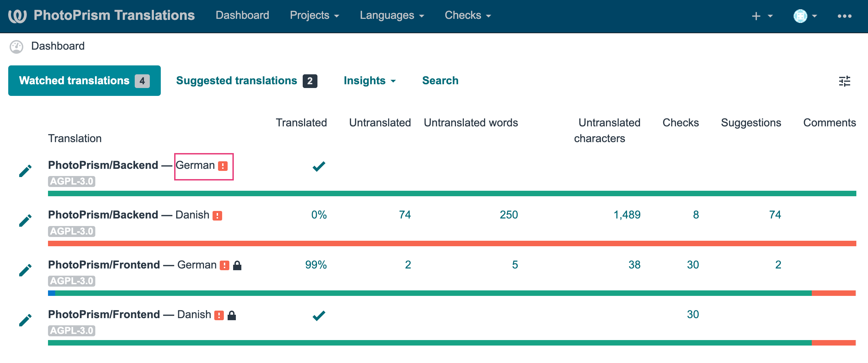Image resolution: width=868 pixels, height=363 pixels.
Task: Click the Weblate logo icon in navbar
Action: tap(17, 16)
